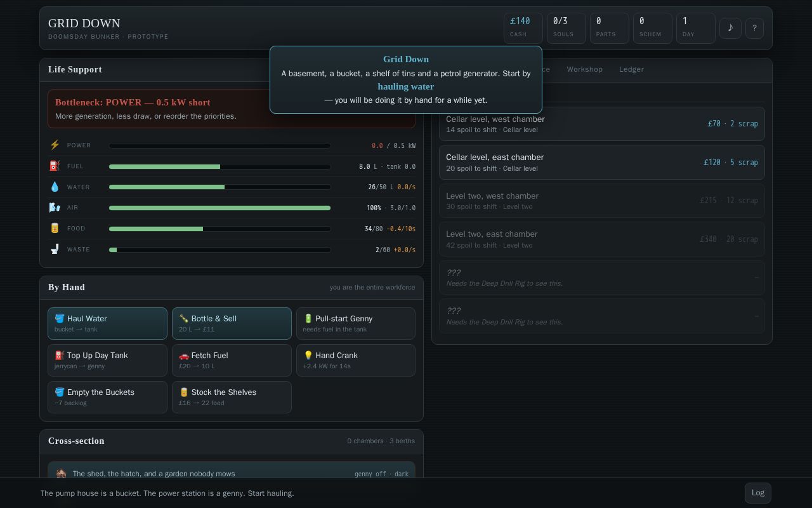The height and width of the screenshot is (508, 812).
Task: Click the "34/80" food value
Action: click(374, 229)
